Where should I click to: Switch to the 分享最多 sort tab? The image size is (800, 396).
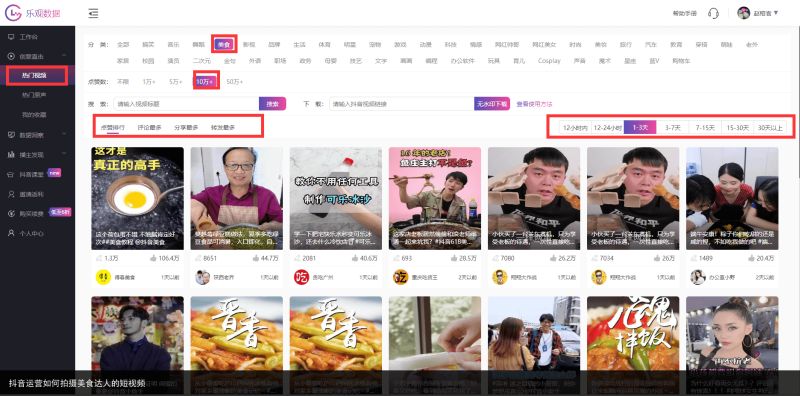(186, 127)
